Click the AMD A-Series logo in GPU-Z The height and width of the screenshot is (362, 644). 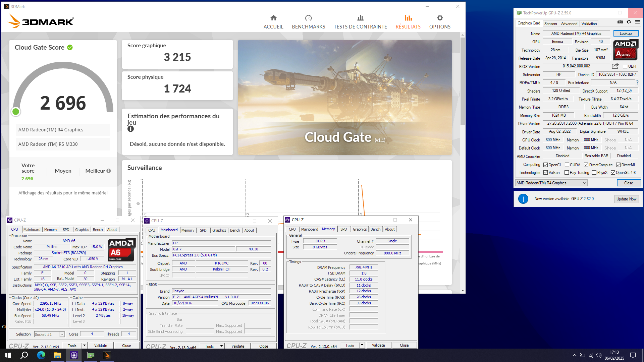coord(626,50)
